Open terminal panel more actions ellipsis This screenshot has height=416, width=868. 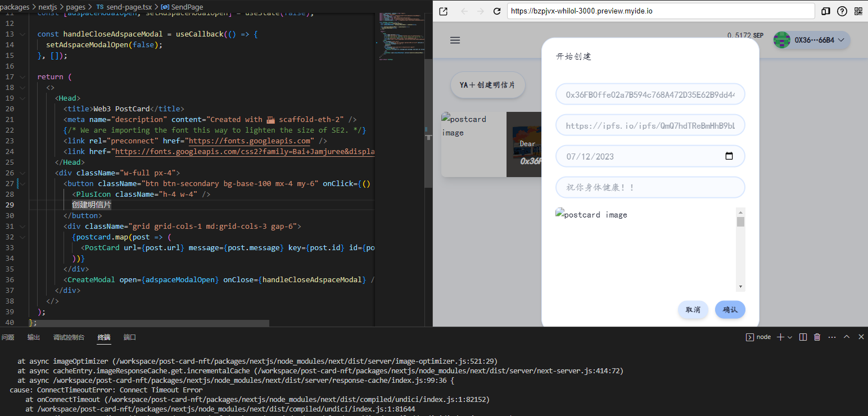click(x=831, y=337)
